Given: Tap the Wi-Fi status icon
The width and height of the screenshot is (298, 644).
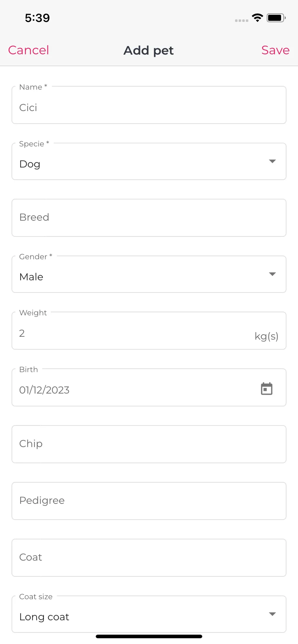Looking at the screenshot, I should 257,18.
